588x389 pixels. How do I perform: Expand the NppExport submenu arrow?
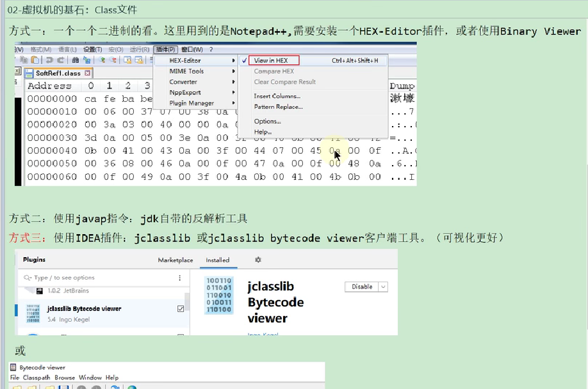click(233, 93)
